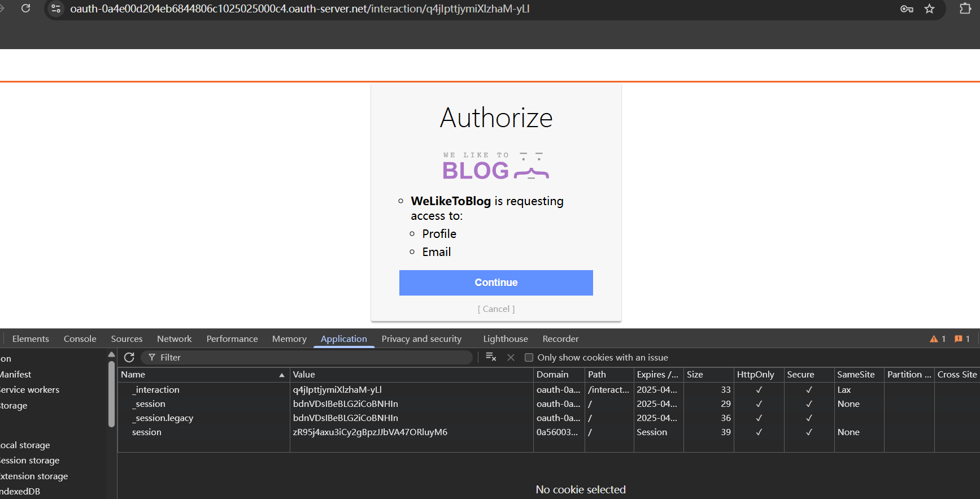Refresh the cookies table in DevTools
The width and height of the screenshot is (980, 499).
[129, 357]
